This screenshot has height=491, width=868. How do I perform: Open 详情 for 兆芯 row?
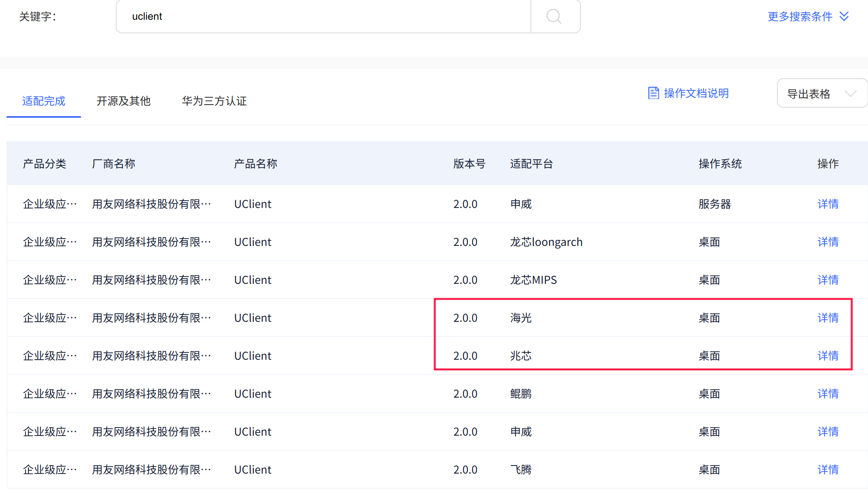(828, 356)
